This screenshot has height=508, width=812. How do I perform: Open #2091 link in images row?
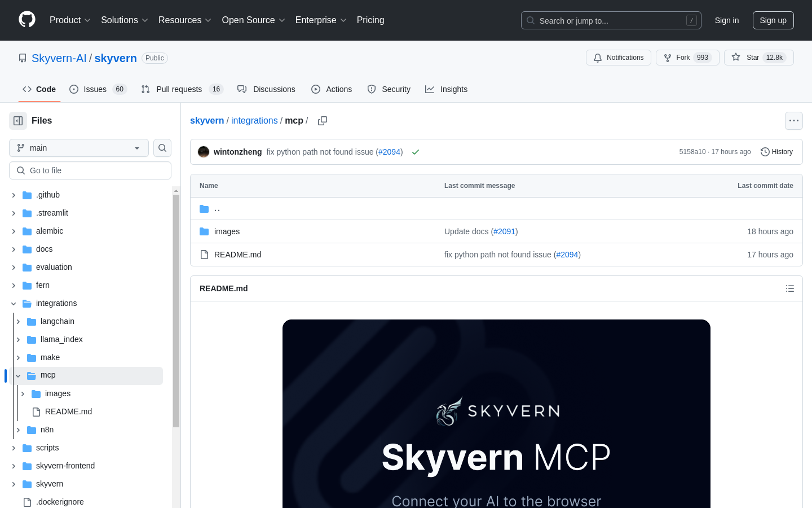(x=505, y=231)
